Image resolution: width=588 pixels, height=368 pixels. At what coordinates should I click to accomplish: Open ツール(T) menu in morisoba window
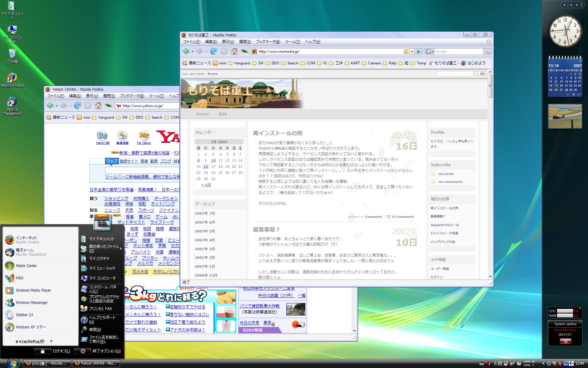coord(292,42)
